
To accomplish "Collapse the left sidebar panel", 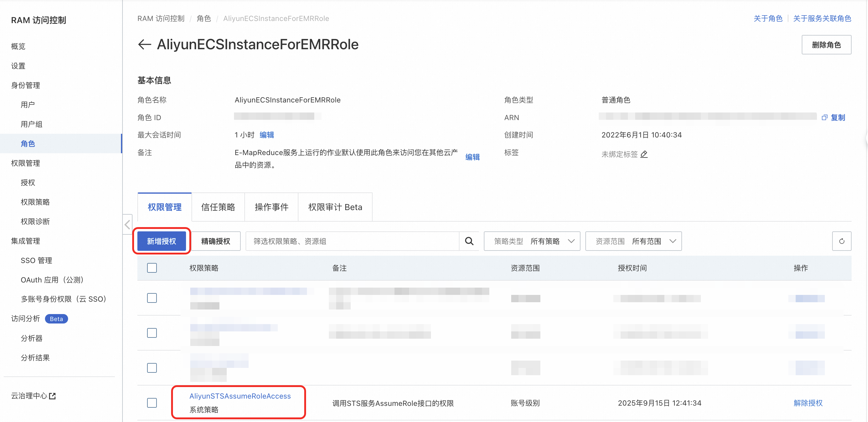I will pyautogui.click(x=127, y=224).
